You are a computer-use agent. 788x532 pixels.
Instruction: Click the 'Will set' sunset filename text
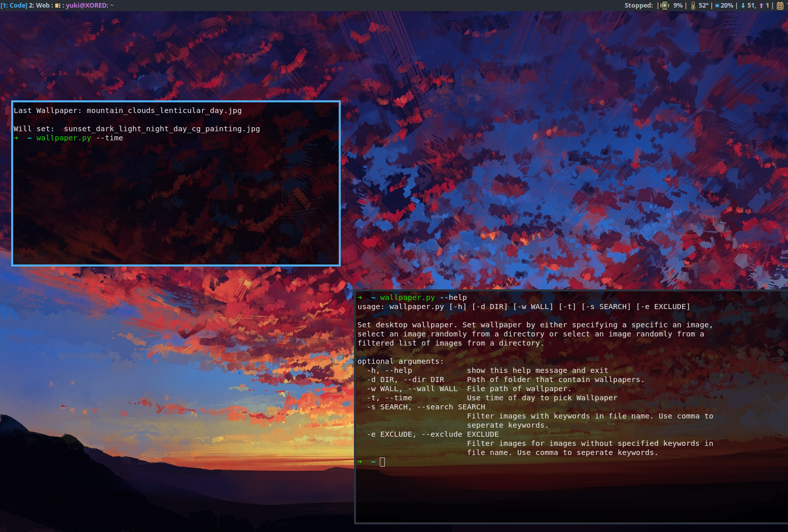tap(162, 129)
